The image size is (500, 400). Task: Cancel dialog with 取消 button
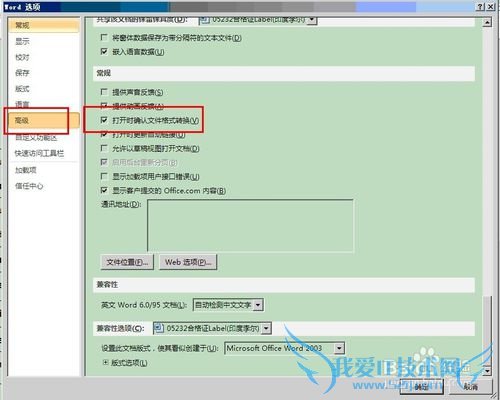click(x=471, y=387)
